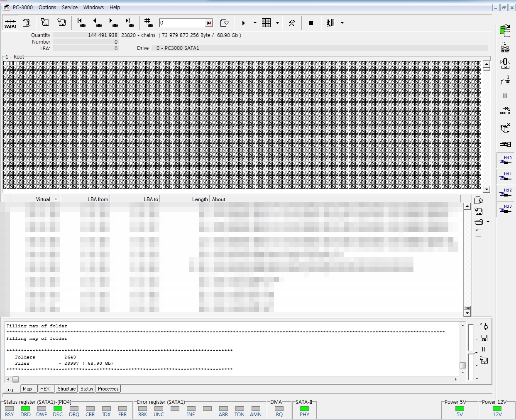Click the RESET icon in right sidebar
The height and width of the screenshot is (420, 516).
pos(505,47)
